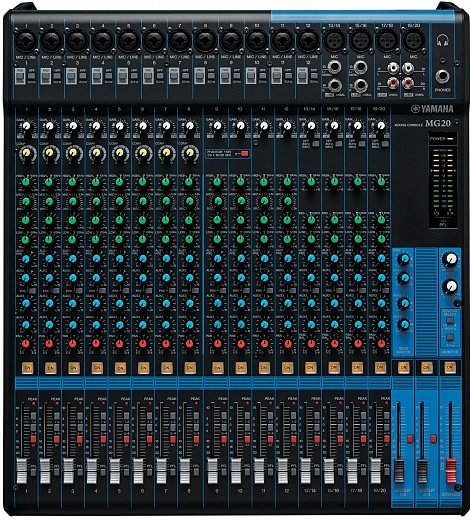Toggle the channel 1 PAD switch

click(x=20, y=76)
